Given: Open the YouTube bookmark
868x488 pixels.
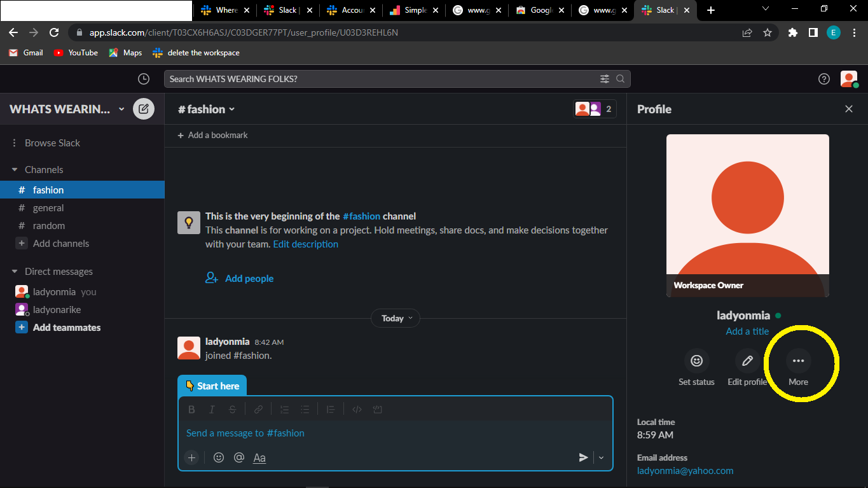Looking at the screenshot, I should pyautogui.click(x=76, y=53).
